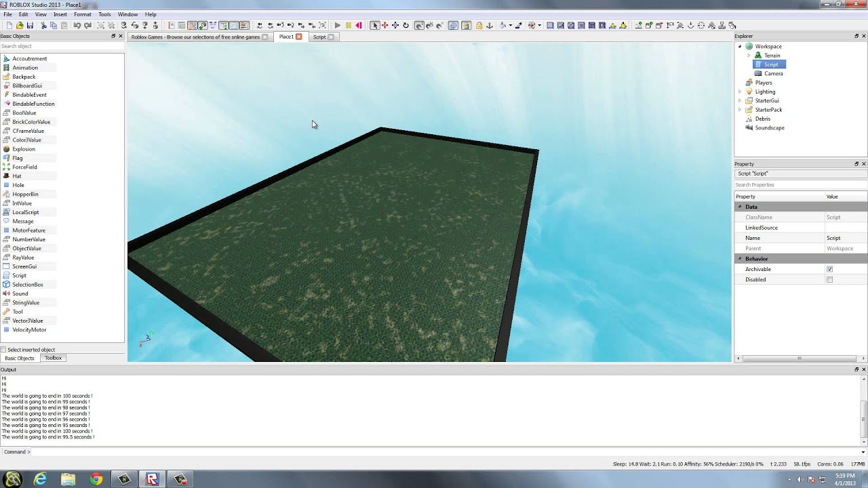Screen dimensions: 868x488
Task: Toggle the Archivable checkbox
Action: [x=829, y=269]
